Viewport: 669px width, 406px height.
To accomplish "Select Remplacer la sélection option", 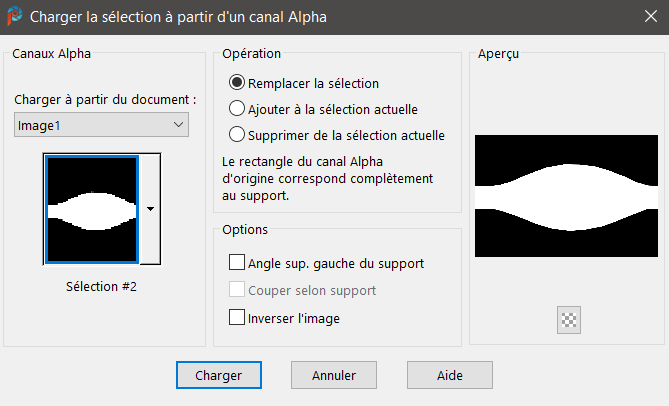I will [237, 83].
